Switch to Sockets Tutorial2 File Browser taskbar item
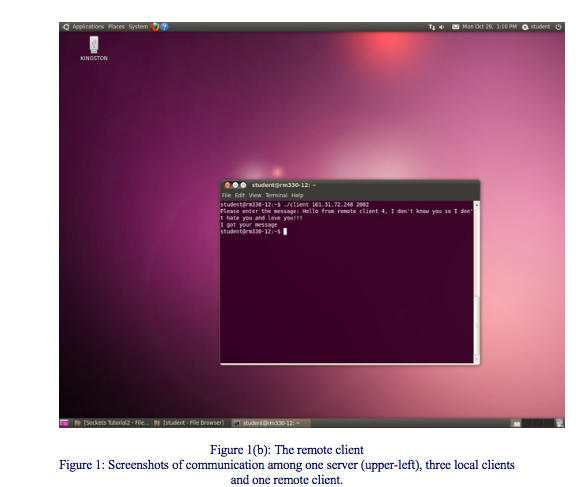 pyautogui.click(x=112, y=423)
